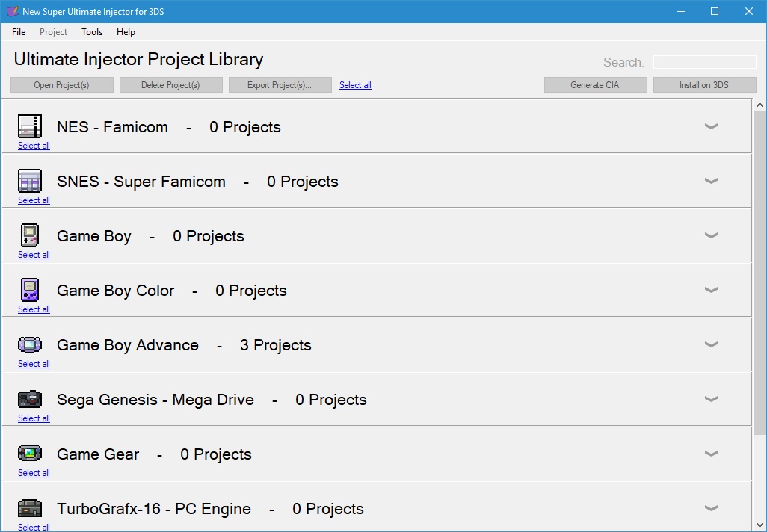Select all under NES - Famicom
Image resolution: width=767 pixels, height=532 pixels.
pos(34,146)
